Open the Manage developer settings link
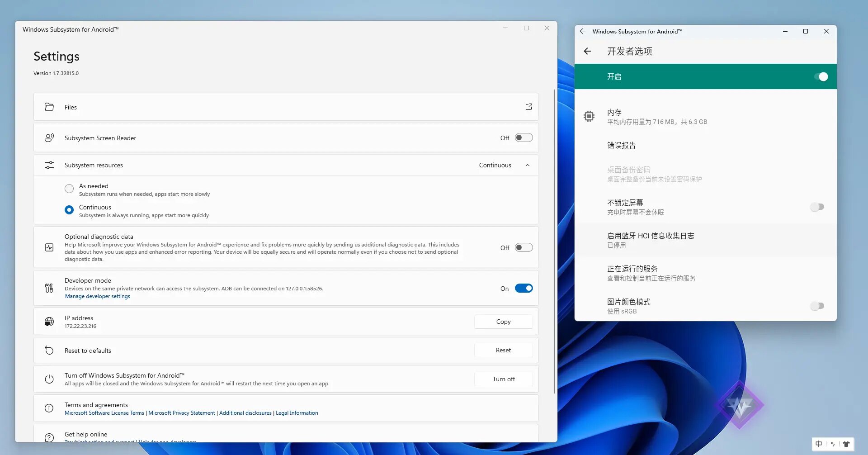Viewport: 868px width, 455px height. click(97, 296)
